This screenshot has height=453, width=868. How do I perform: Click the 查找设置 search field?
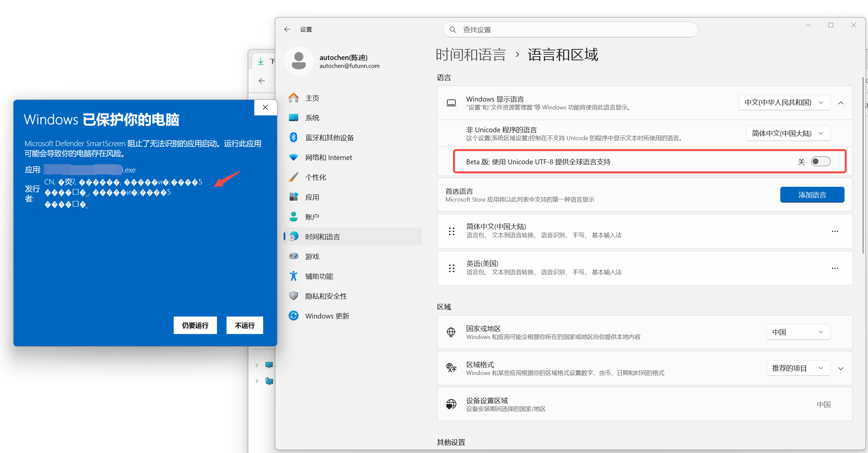(570, 30)
